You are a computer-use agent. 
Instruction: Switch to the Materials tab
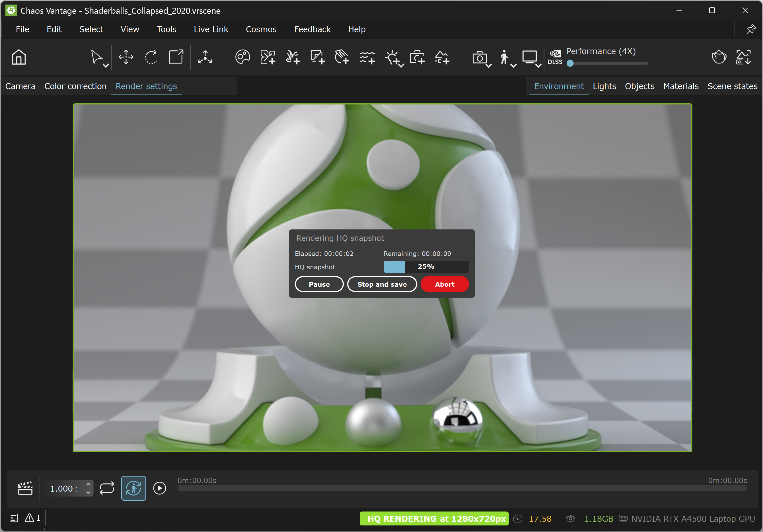(681, 86)
